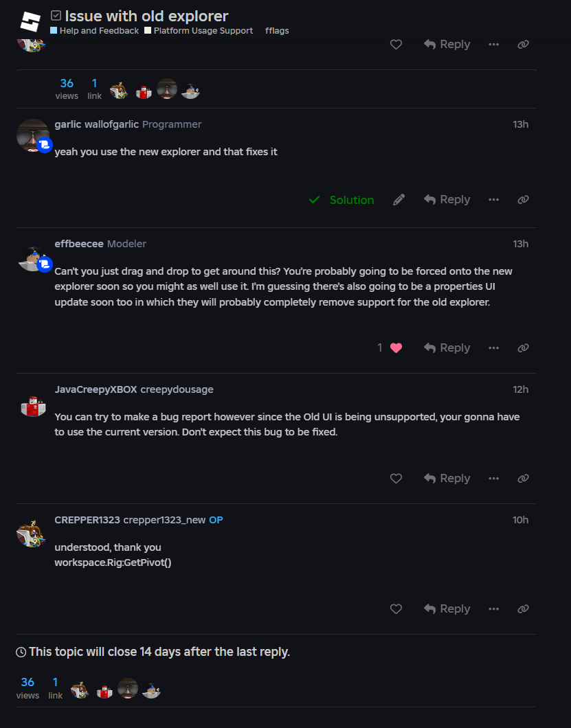This screenshot has height=728, width=571.
Task: Like JavaCreepyXBOX's post with the heart icon
Action: pyautogui.click(x=396, y=479)
